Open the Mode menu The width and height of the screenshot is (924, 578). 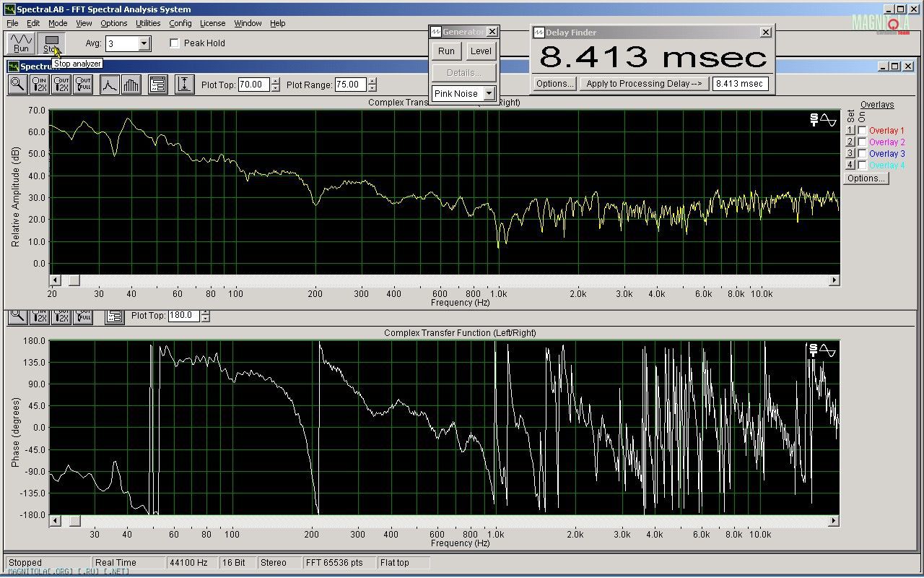click(x=58, y=23)
